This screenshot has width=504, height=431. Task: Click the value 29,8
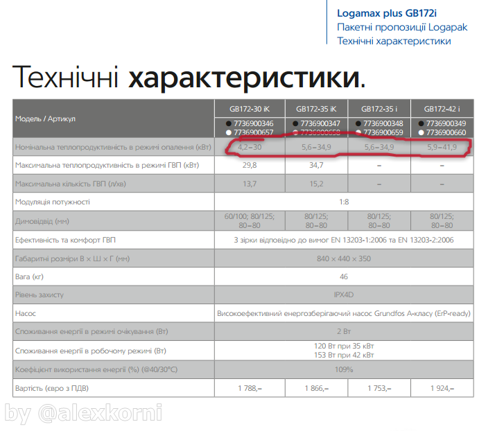coord(250,166)
